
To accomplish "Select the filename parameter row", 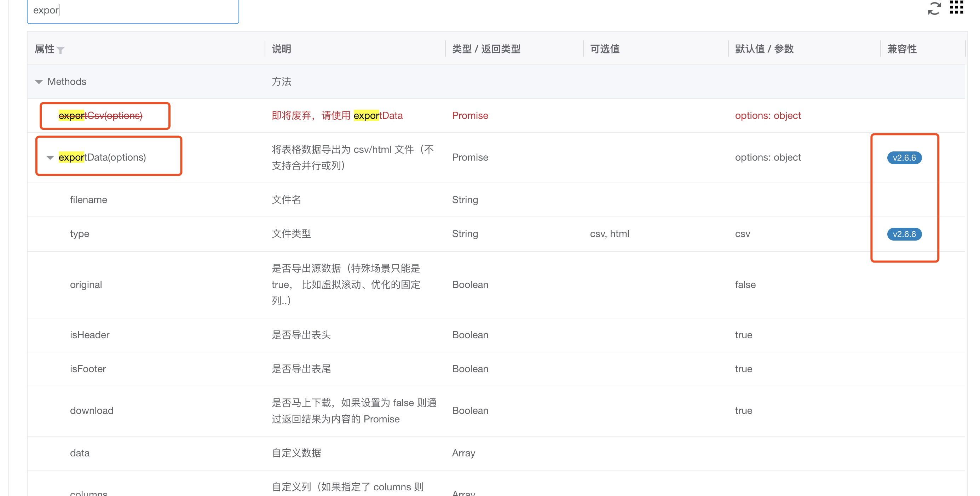I will pos(89,199).
